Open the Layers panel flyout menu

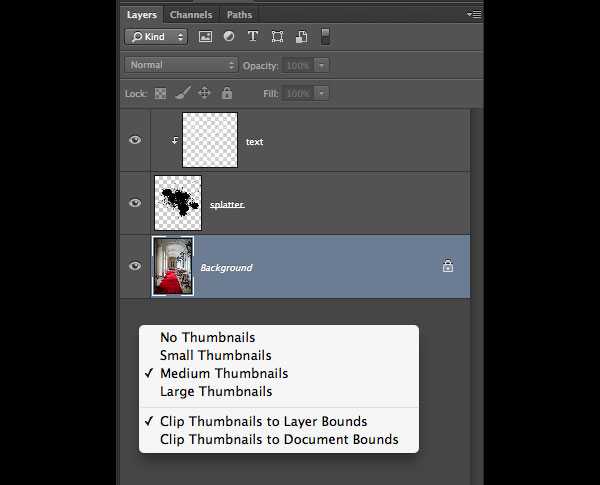click(x=474, y=15)
